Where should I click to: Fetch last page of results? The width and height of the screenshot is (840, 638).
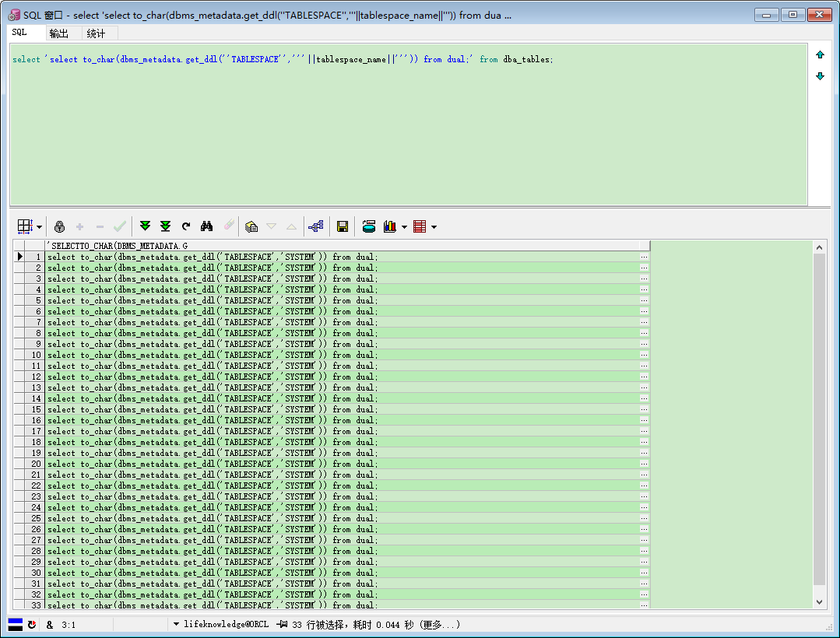165,226
